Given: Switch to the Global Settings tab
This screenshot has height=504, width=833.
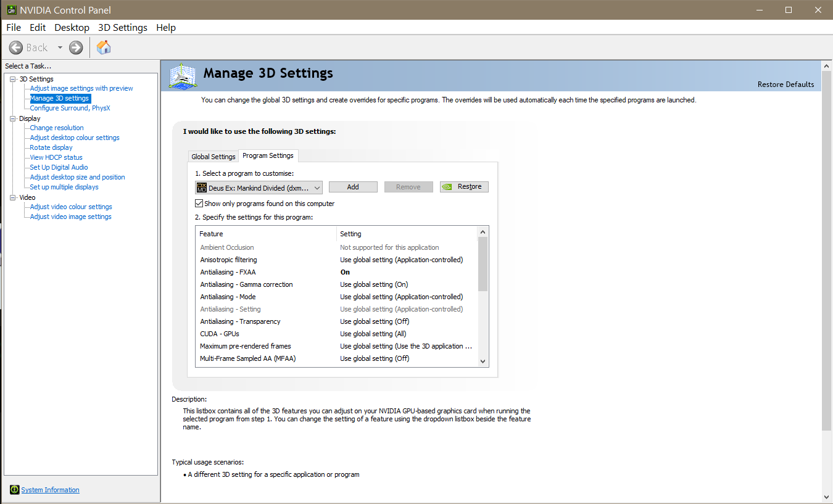Looking at the screenshot, I should click(213, 157).
